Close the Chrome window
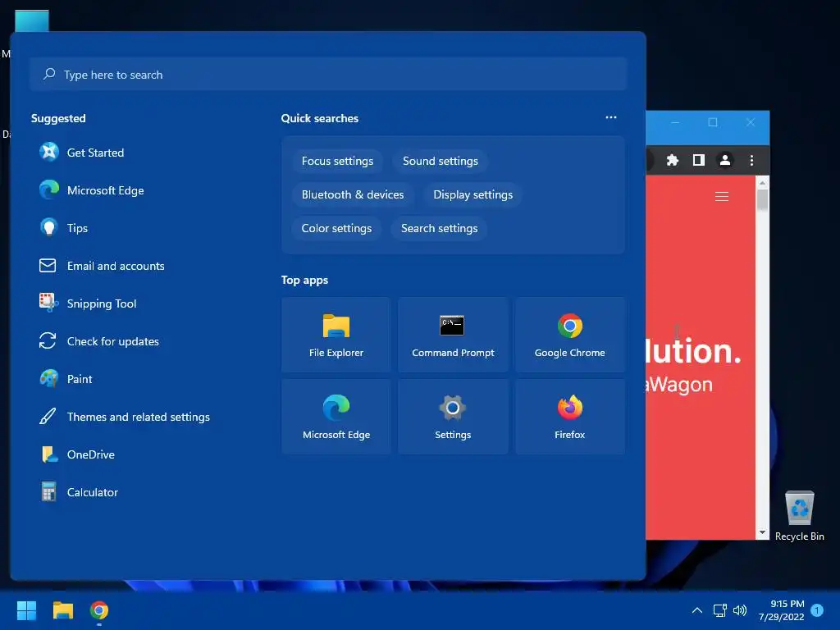840x630 pixels. click(x=751, y=122)
